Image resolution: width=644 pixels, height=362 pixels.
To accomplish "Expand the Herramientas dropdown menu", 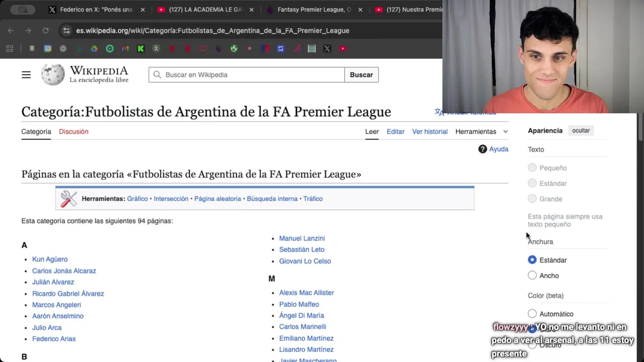I will (x=481, y=132).
